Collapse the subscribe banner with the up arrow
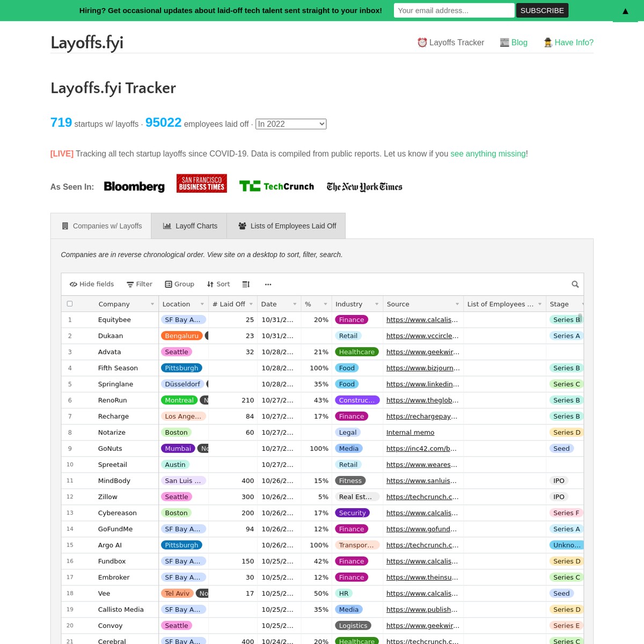Screen dimensions: 644x644 [x=625, y=11]
